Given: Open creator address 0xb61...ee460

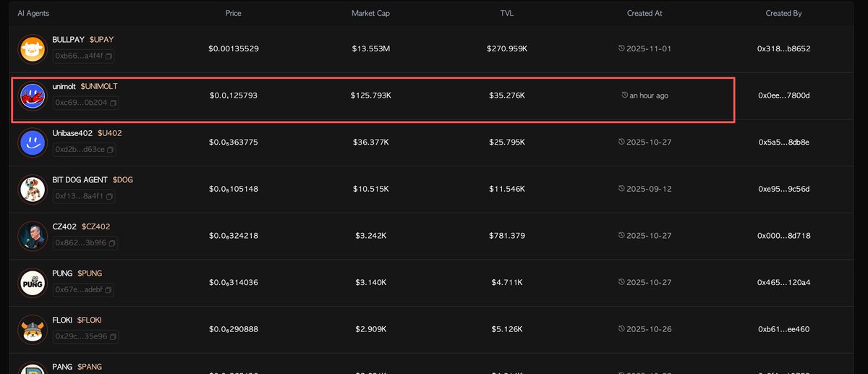Looking at the screenshot, I should point(783,329).
